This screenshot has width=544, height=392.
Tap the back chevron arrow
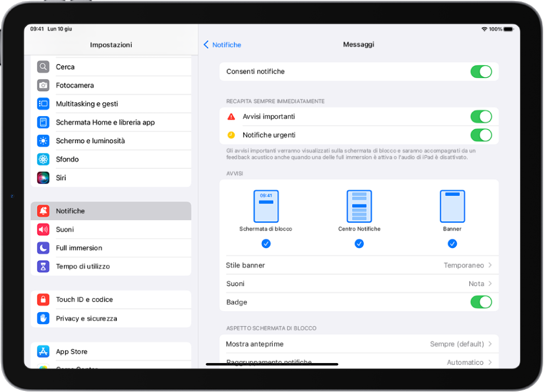point(206,45)
